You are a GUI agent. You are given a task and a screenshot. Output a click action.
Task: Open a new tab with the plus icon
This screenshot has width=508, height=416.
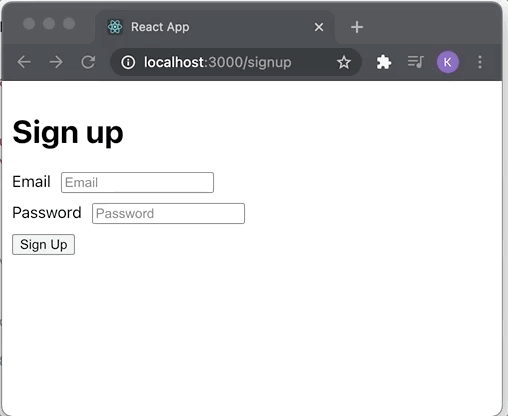pyautogui.click(x=357, y=27)
